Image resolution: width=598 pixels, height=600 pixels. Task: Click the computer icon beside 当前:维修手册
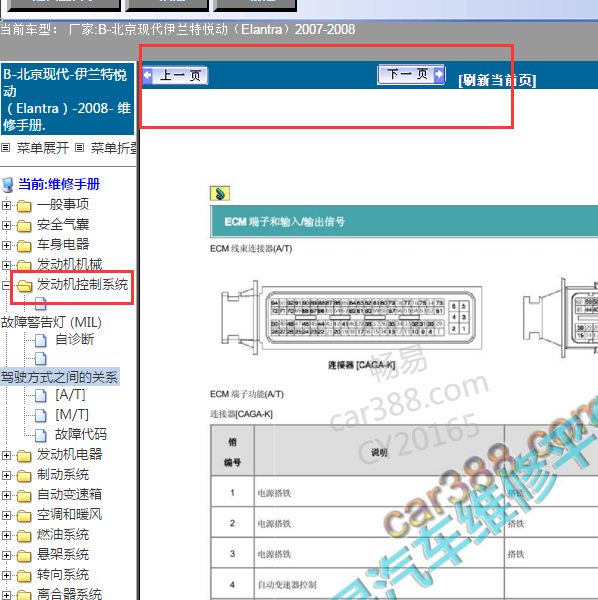click(x=8, y=184)
